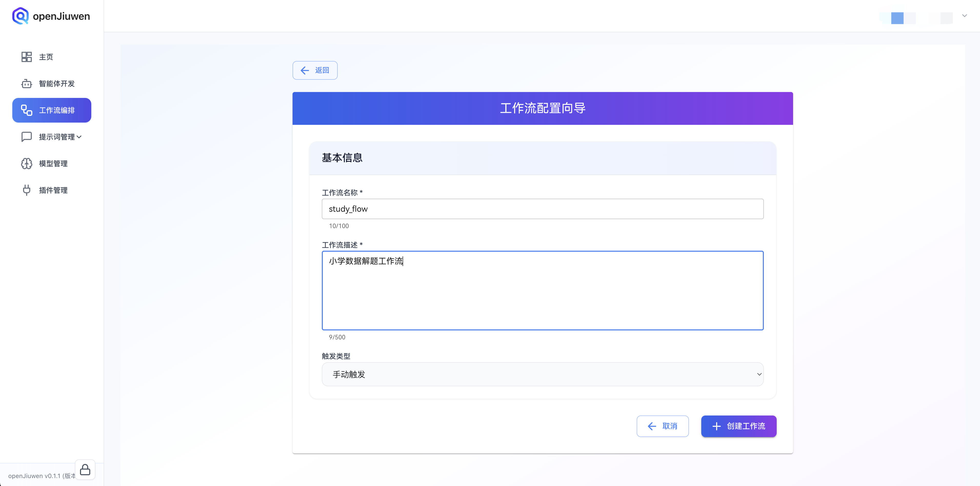This screenshot has height=486, width=980.
Task: Click the lock icon at bottom left
Action: pyautogui.click(x=85, y=470)
